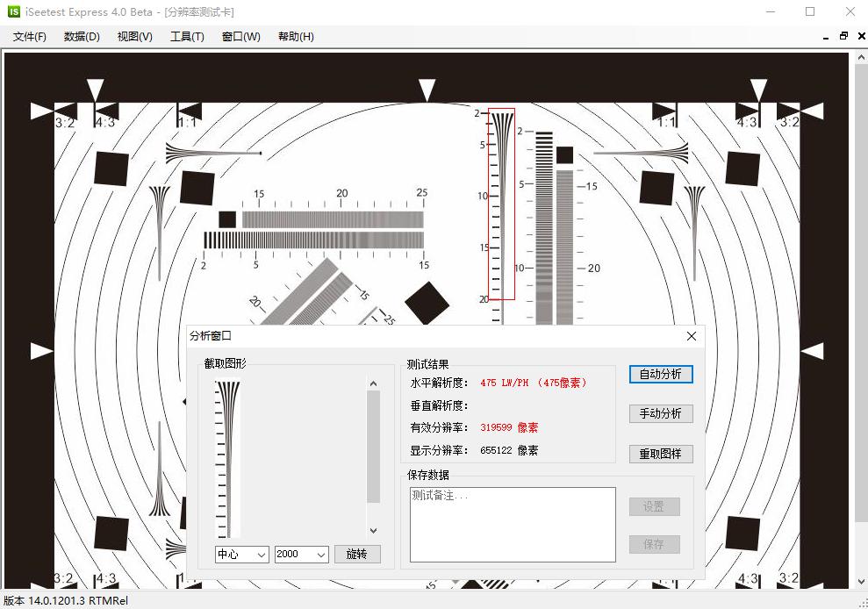Open the 中心 position dropdown
The image size is (868, 609).
[x=242, y=555]
